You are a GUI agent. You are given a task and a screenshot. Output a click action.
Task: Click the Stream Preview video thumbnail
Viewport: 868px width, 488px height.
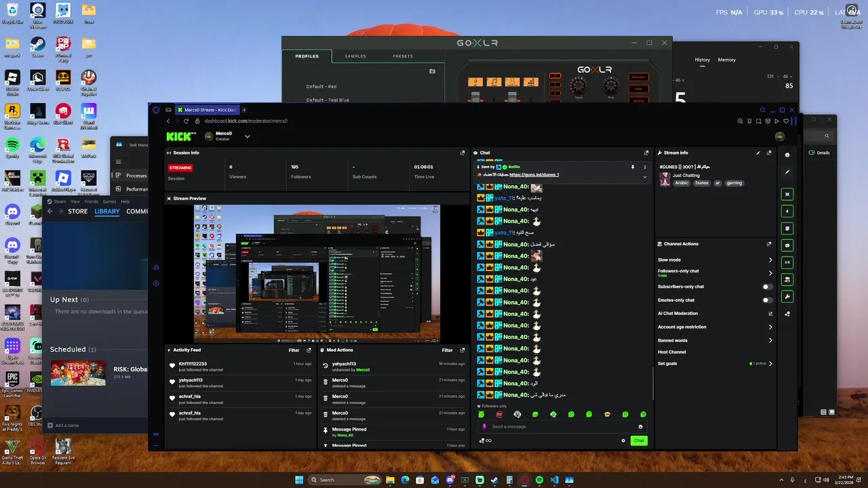click(317, 273)
